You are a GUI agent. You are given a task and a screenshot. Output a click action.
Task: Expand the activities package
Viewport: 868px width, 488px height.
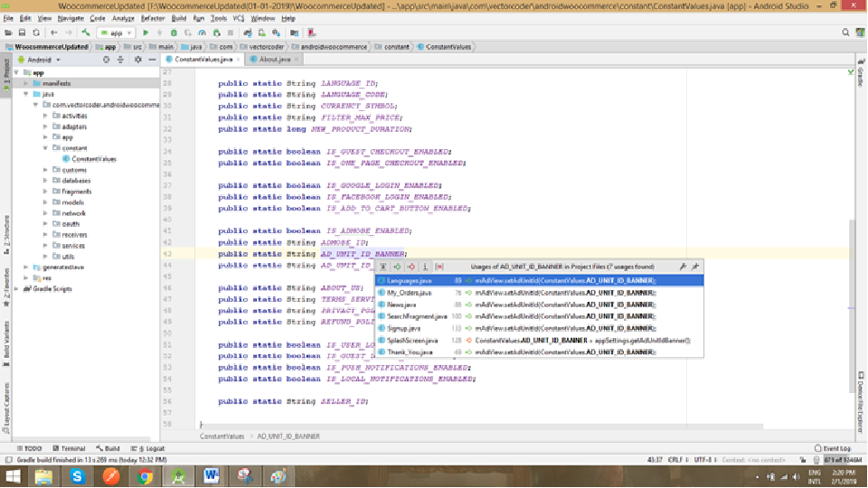click(45, 116)
